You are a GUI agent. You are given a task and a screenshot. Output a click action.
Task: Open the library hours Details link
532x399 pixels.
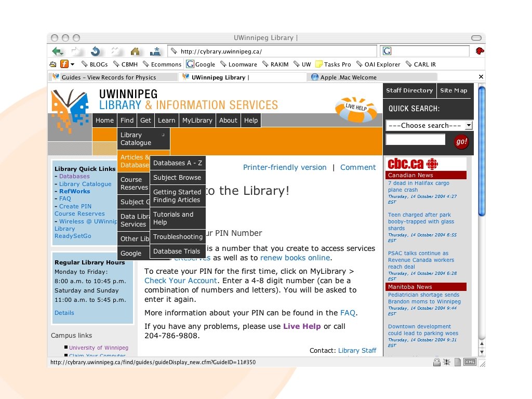(x=64, y=313)
